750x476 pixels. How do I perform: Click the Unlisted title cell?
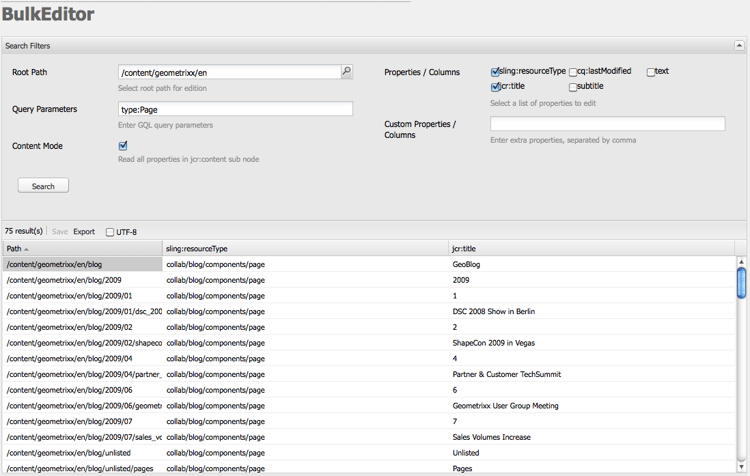point(592,453)
